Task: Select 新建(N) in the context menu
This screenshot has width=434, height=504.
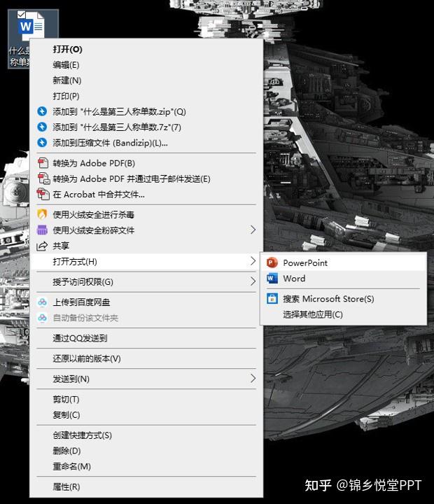Action: pos(146,80)
